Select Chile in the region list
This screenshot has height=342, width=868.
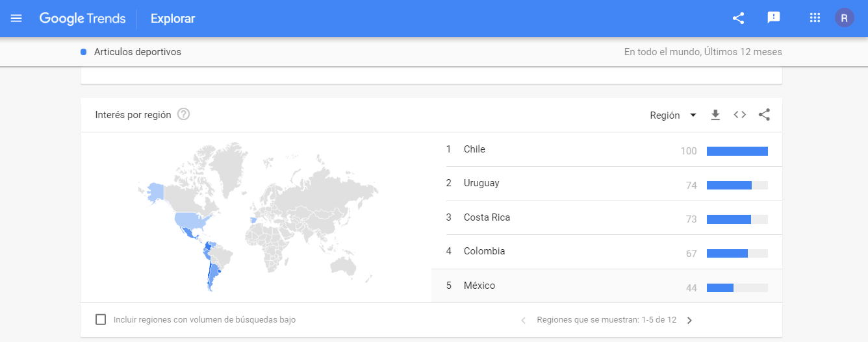click(x=607, y=150)
